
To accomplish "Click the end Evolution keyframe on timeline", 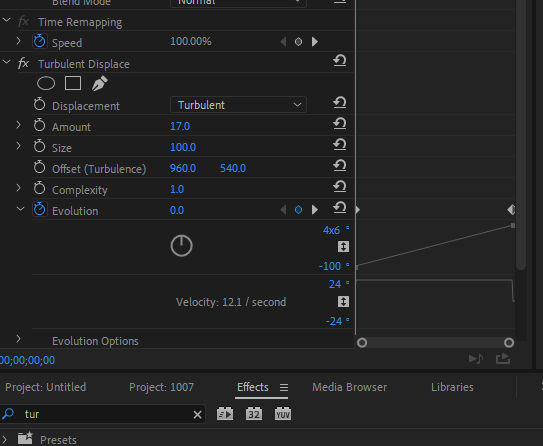I will 511,210.
